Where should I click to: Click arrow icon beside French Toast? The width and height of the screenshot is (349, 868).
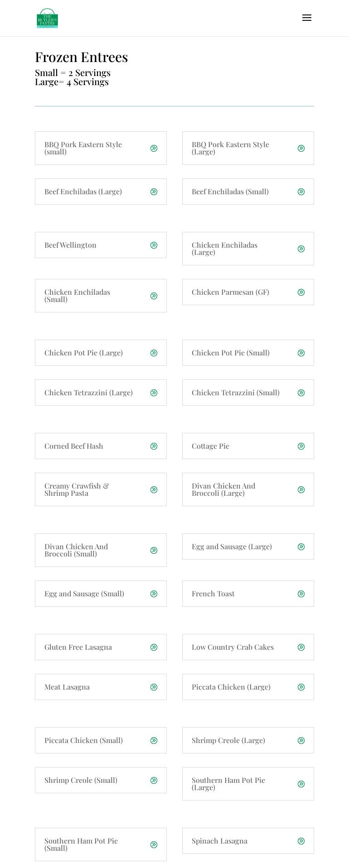(301, 594)
